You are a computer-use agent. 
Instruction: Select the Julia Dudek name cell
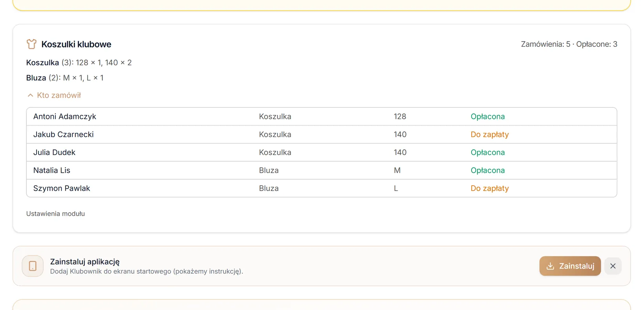(x=54, y=153)
